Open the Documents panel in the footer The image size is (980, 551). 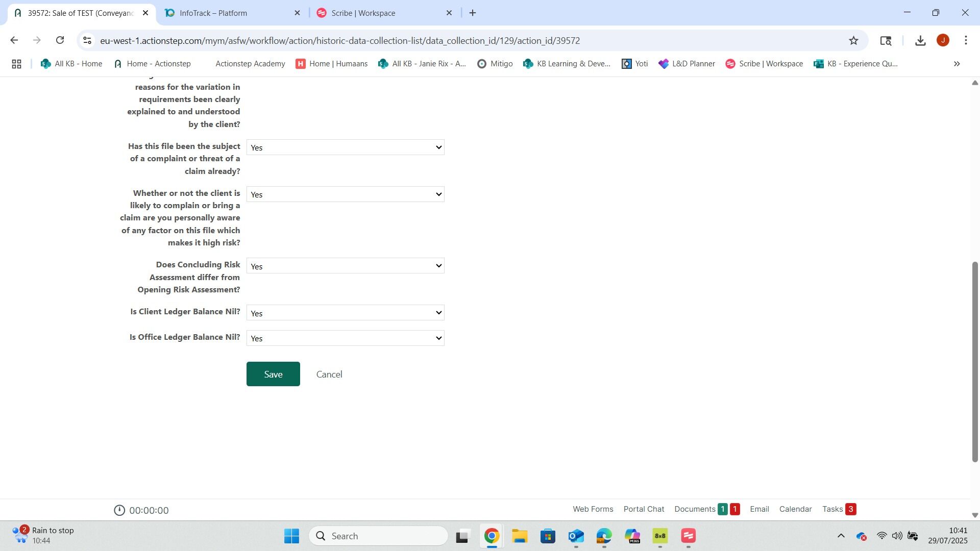[x=695, y=509]
